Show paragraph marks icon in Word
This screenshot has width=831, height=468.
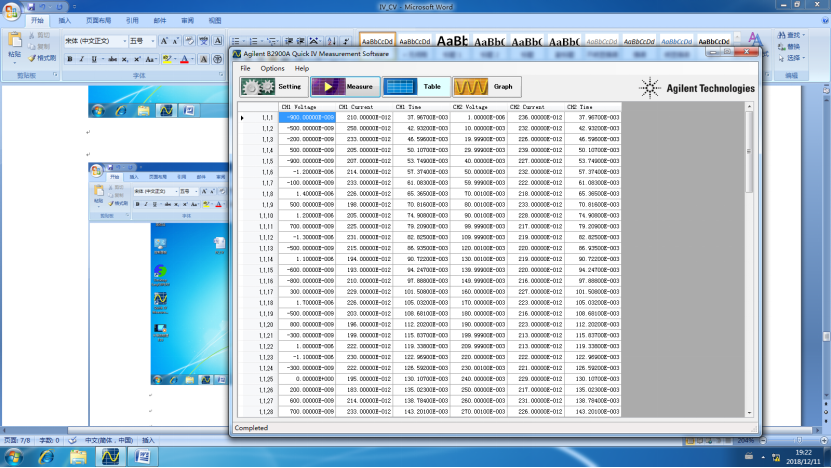(346, 41)
